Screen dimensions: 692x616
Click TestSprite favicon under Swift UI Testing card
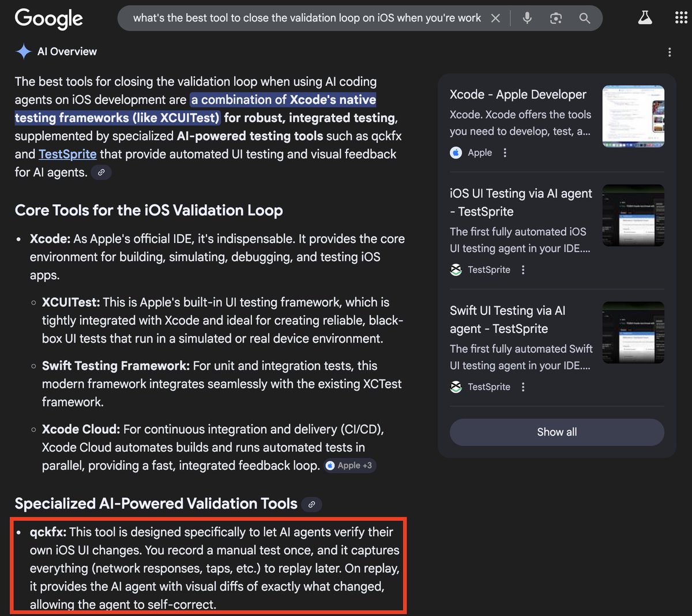click(456, 387)
